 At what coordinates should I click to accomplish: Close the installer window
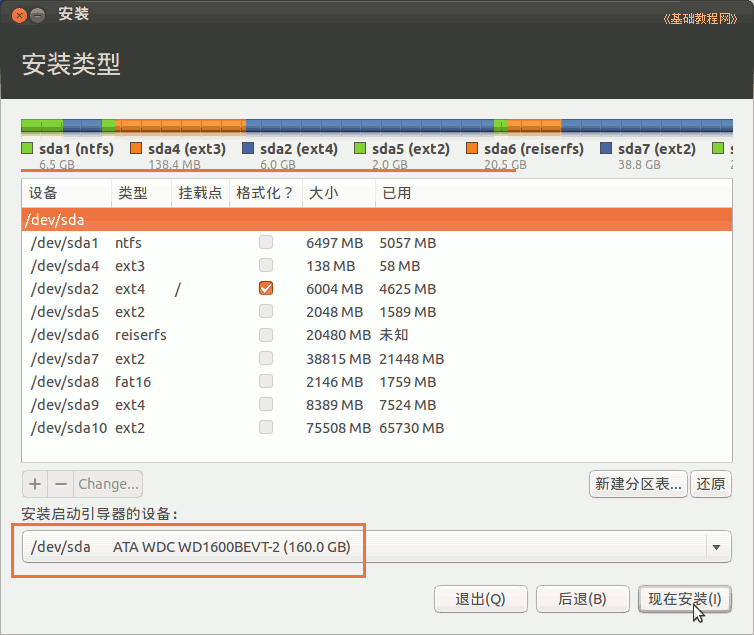pyautogui.click(x=19, y=15)
